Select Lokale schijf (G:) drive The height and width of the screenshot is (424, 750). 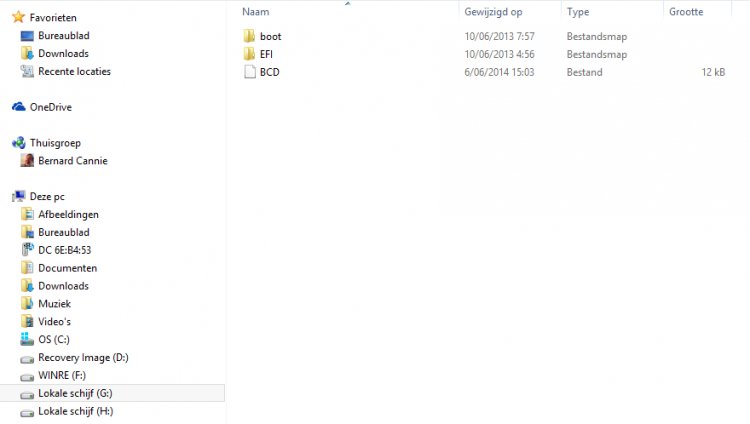click(x=75, y=393)
